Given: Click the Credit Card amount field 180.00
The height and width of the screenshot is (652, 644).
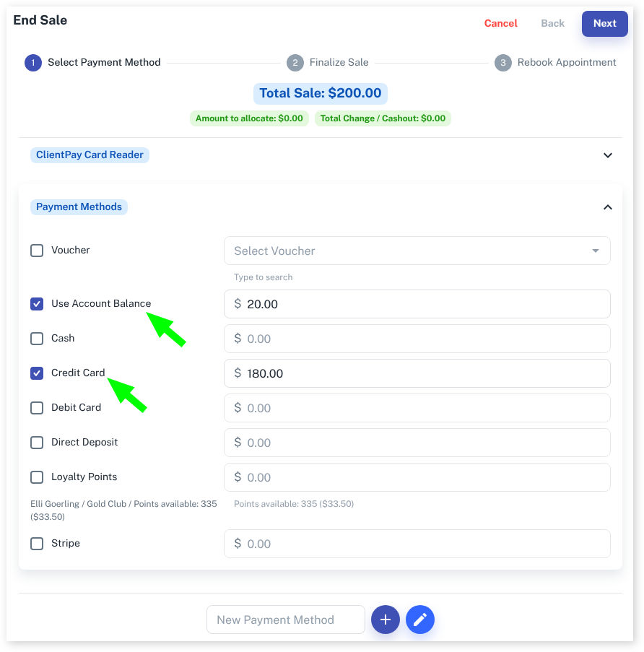Looking at the screenshot, I should 417,373.
